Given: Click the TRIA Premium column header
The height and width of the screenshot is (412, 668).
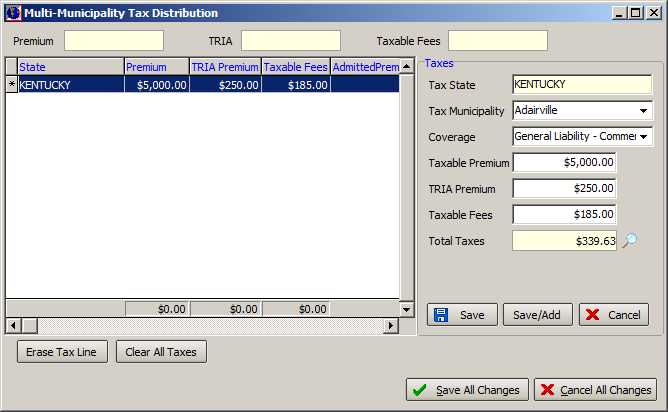Looking at the screenshot, I should (x=225, y=67).
